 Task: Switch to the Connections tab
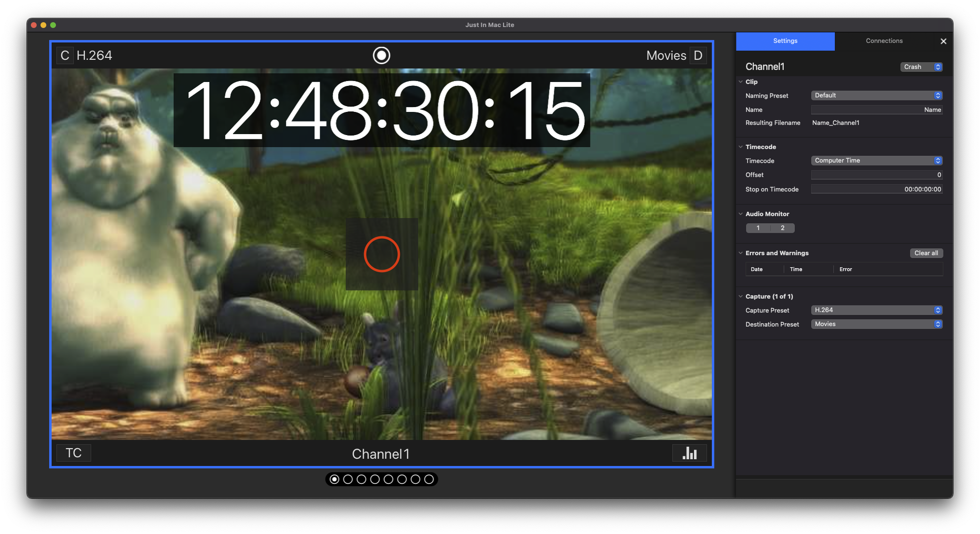coord(884,41)
